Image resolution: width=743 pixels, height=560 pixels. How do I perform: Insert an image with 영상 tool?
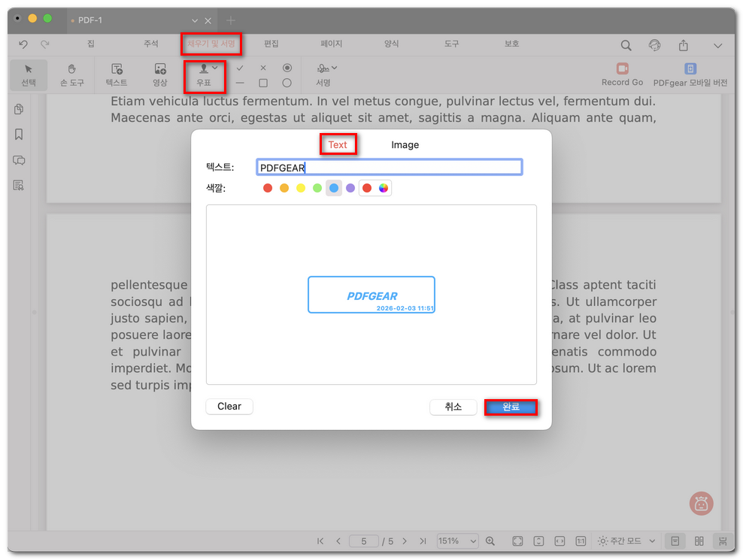click(x=160, y=75)
